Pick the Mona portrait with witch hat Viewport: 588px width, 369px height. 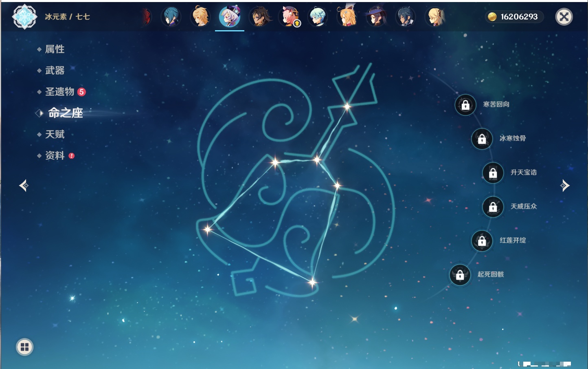pyautogui.click(x=376, y=17)
